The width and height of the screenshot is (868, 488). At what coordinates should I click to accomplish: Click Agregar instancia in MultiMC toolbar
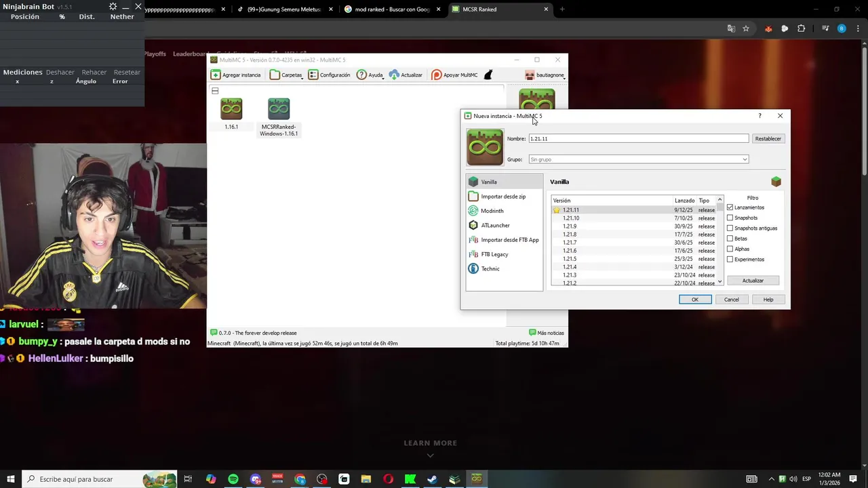235,75
